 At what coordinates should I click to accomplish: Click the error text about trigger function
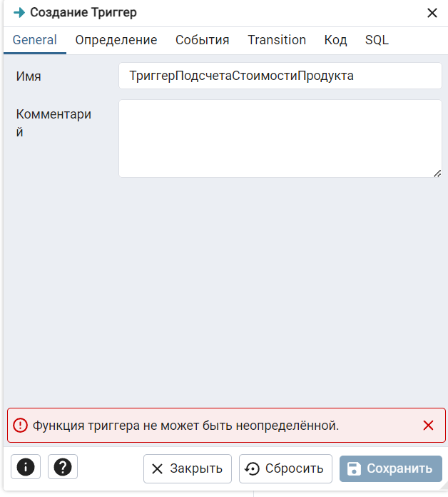tap(186, 426)
